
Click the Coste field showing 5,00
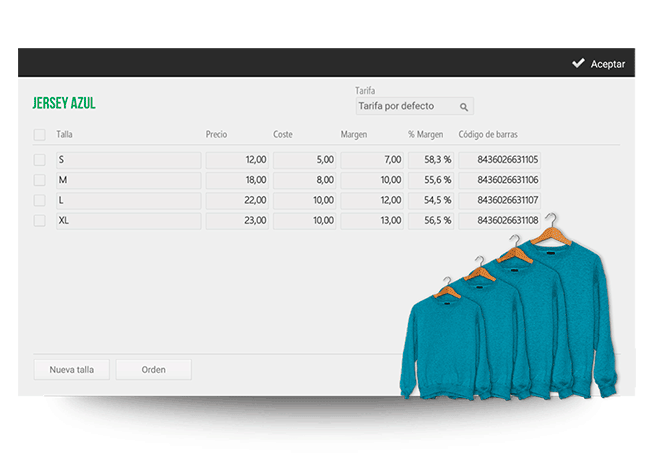pyautogui.click(x=304, y=160)
